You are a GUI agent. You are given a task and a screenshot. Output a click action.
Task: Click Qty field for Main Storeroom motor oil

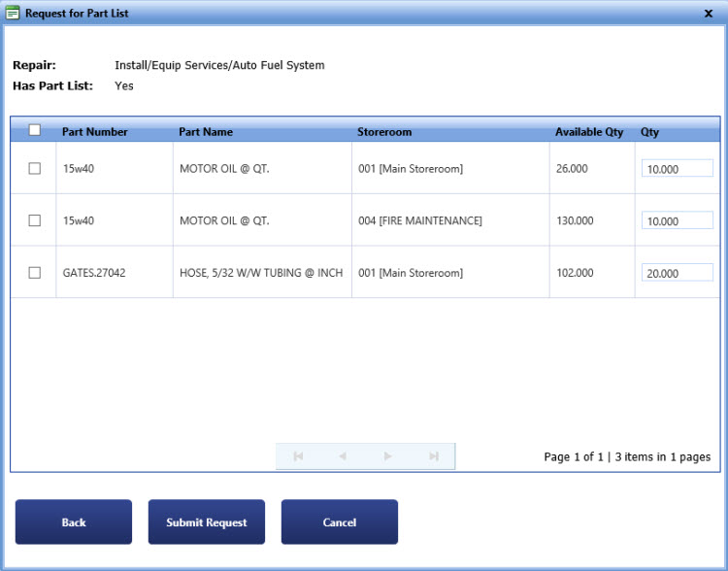(678, 169)
